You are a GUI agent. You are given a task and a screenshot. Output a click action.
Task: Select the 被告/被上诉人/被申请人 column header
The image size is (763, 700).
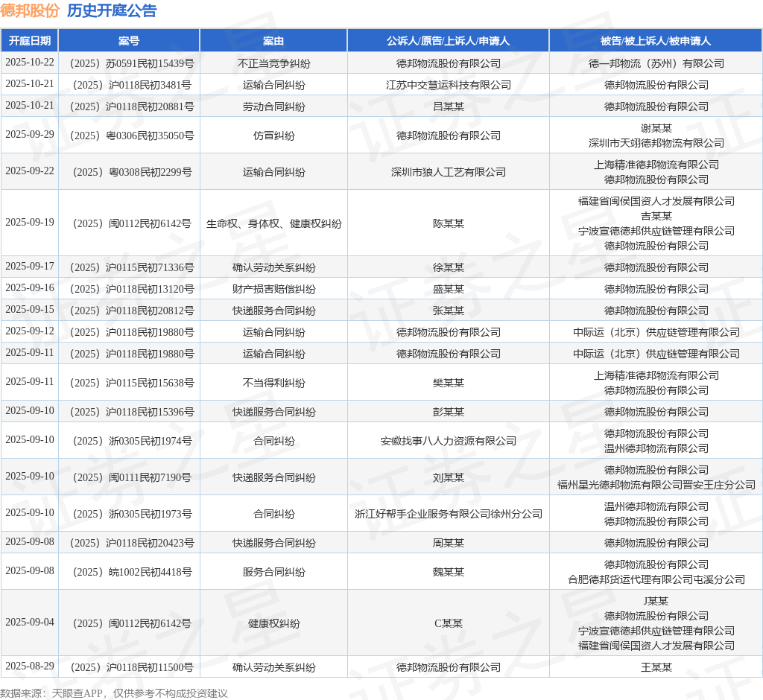coord(656,41)
